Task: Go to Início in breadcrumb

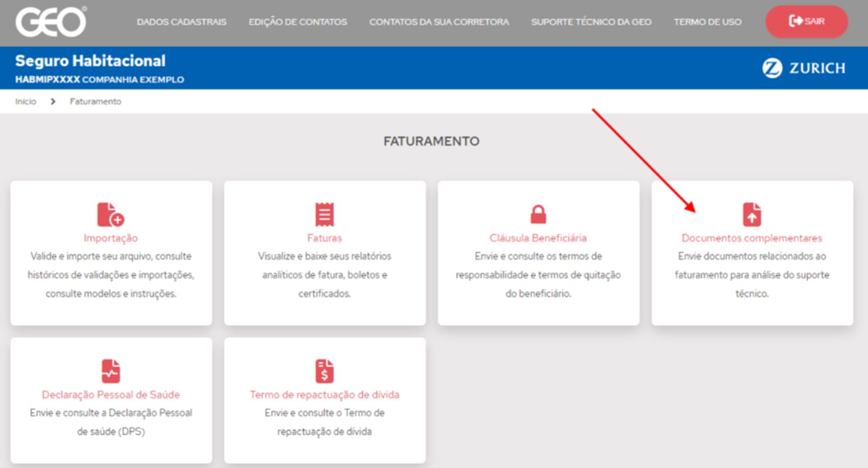Action: click(x=26, y=102)
